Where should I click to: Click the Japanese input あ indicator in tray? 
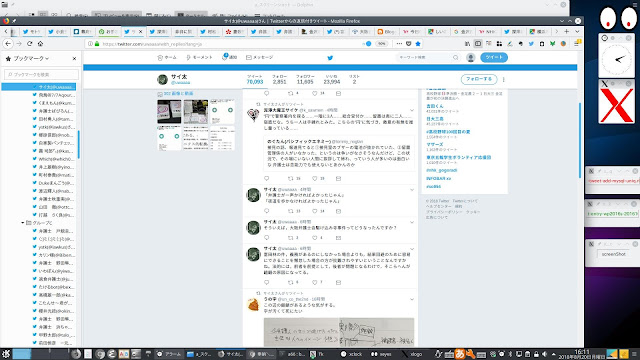pyautogui.click(x=460, y=353)
